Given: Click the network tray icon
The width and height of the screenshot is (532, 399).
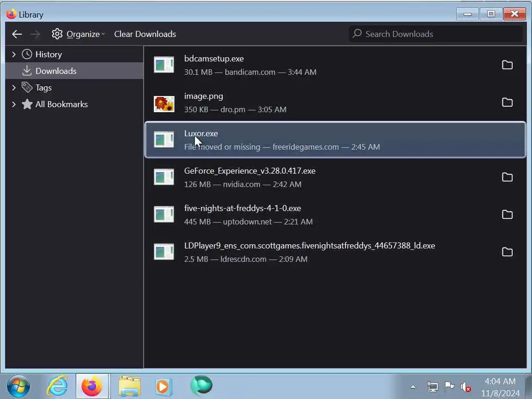Looking at the screenshot, I should [433, 387].
